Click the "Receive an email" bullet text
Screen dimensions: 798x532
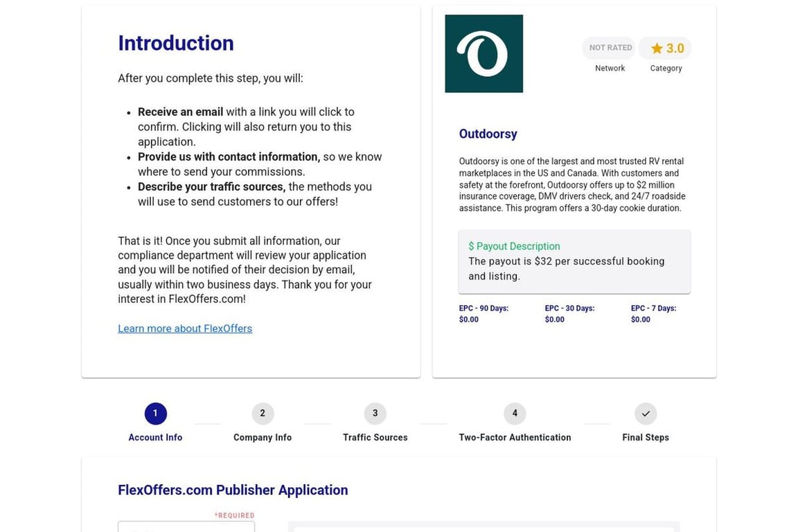(180, 112)
